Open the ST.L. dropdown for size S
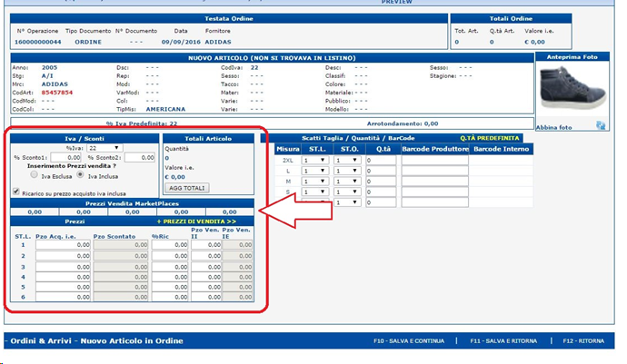The width and height of the screenshot is (627, 364). [315, 192]
